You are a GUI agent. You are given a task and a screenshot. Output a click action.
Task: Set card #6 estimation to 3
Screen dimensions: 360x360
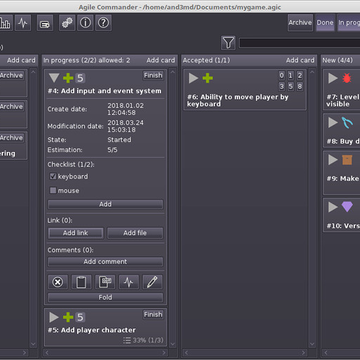(282, 86)
